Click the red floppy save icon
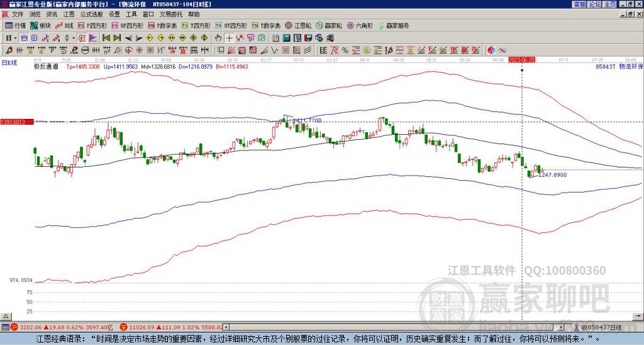Image resolution: width=644 pixels, height=345 pixels. (308, 38)
